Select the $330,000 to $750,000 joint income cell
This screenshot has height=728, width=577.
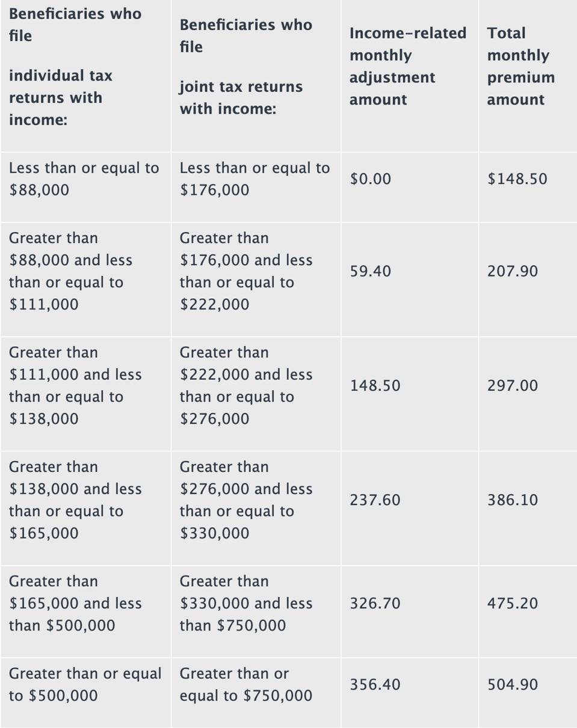click(x=246, y=604)
